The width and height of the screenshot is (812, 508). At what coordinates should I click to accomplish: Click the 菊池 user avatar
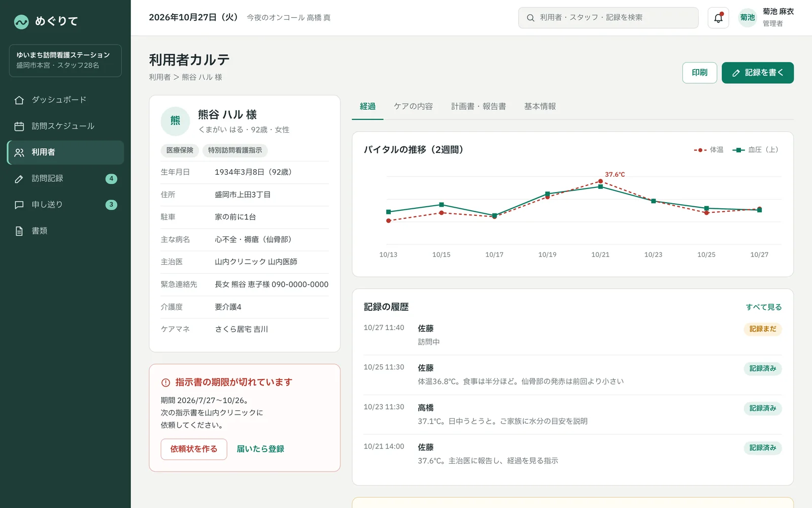(748, 18)
